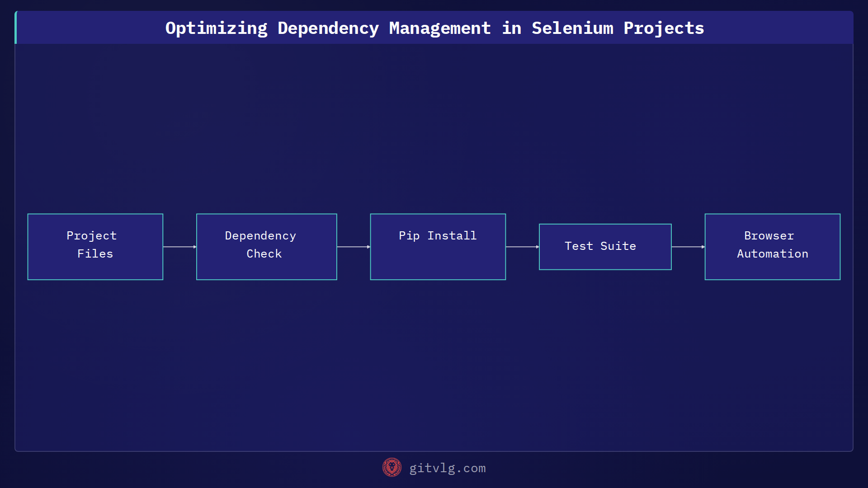Open the gitvlg.com text link
Screen dimensions: 868x488
point(448,468)
